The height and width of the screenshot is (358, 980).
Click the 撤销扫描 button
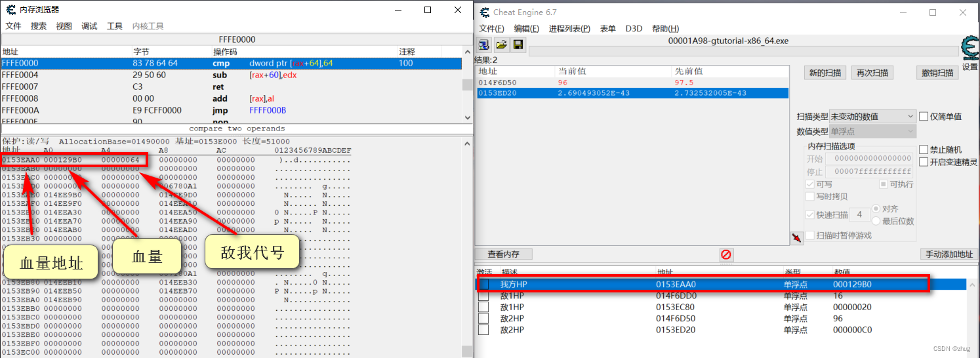coord(937,73)
